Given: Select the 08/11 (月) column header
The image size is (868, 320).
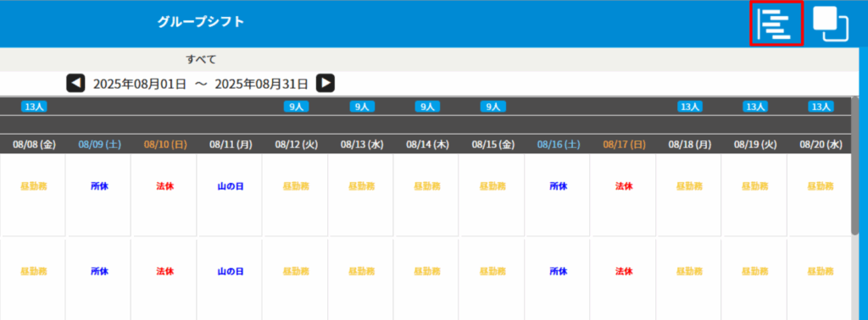Looking at the screenshot, I should [231, 144].
